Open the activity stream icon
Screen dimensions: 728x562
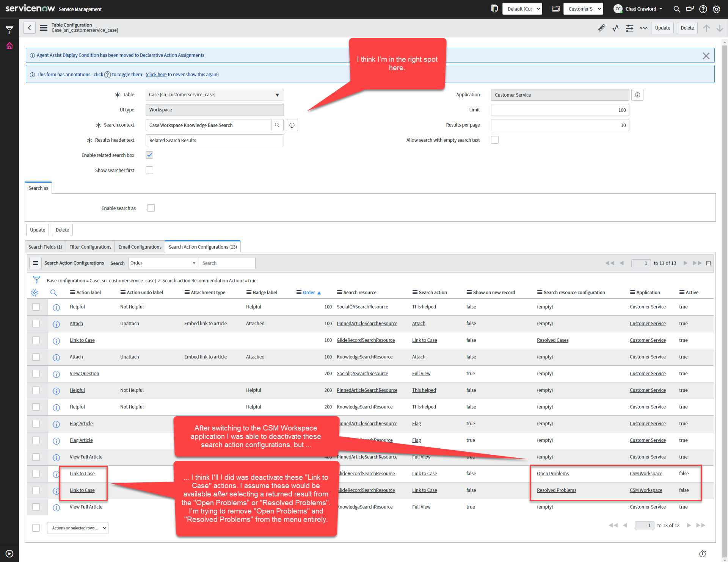(x=615, y=28)
